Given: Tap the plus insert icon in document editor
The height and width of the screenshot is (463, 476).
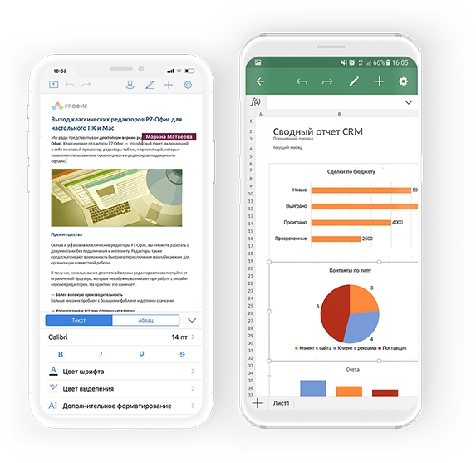Looking at the screenshot, I should click(x=169, y=85).
